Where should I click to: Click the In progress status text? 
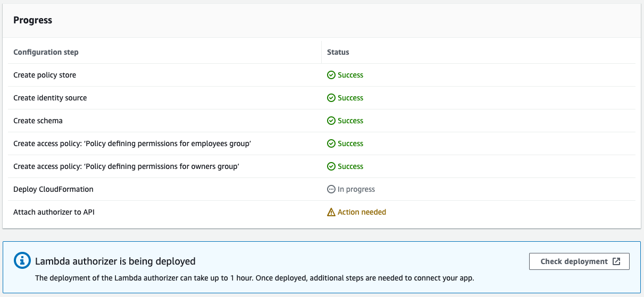coord(356,189)
